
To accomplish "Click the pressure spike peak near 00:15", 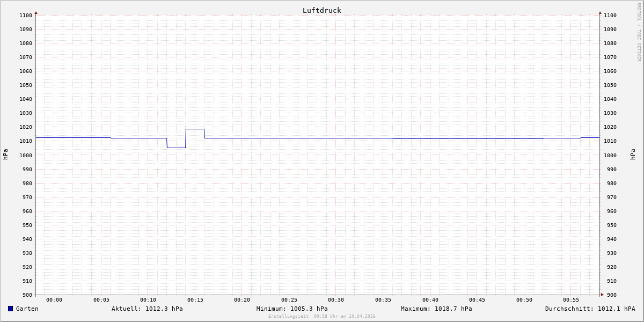I will [195, 129].
